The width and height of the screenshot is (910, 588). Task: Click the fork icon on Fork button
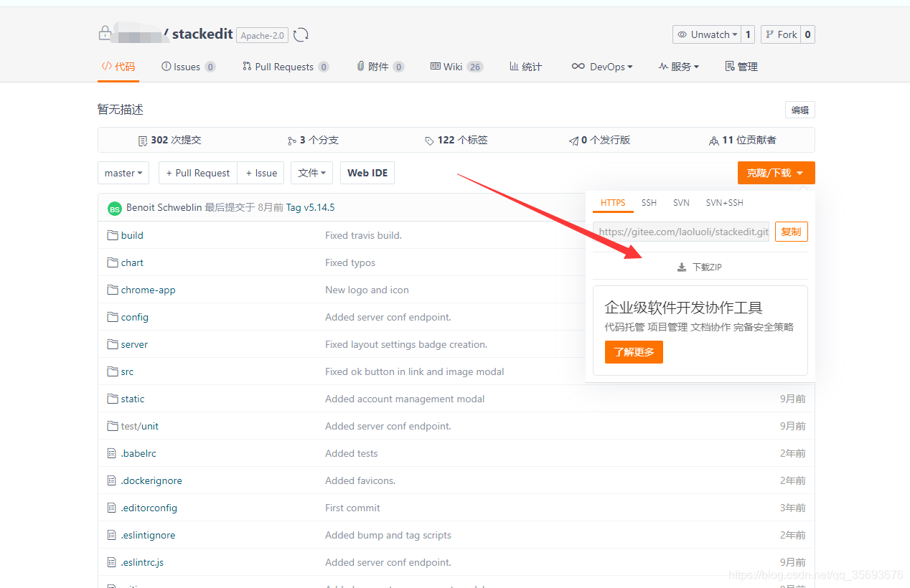pos(770,34)
